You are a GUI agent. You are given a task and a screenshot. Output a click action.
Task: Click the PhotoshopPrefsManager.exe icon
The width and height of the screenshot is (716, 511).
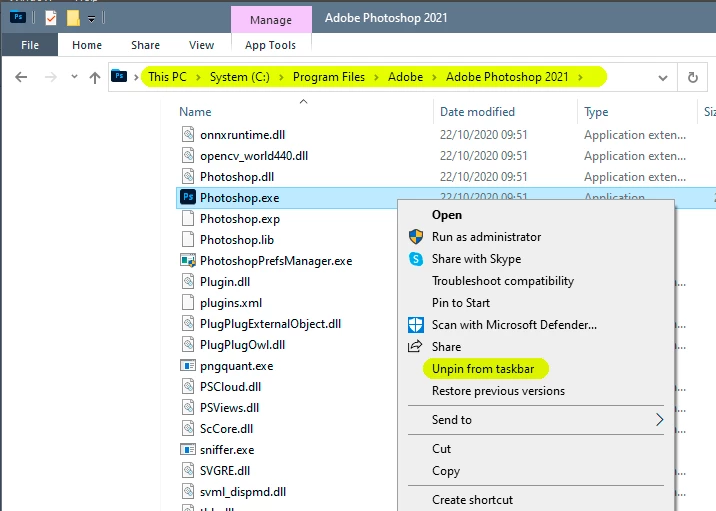pyautogui.click(x=188, y=261)
